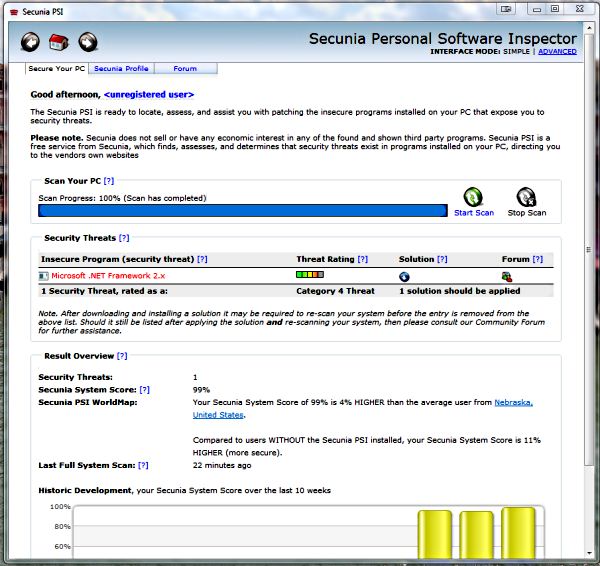Click '1 solution should be applied' text
This screenshot has height=566, width=600.
[x=460, y=291]
